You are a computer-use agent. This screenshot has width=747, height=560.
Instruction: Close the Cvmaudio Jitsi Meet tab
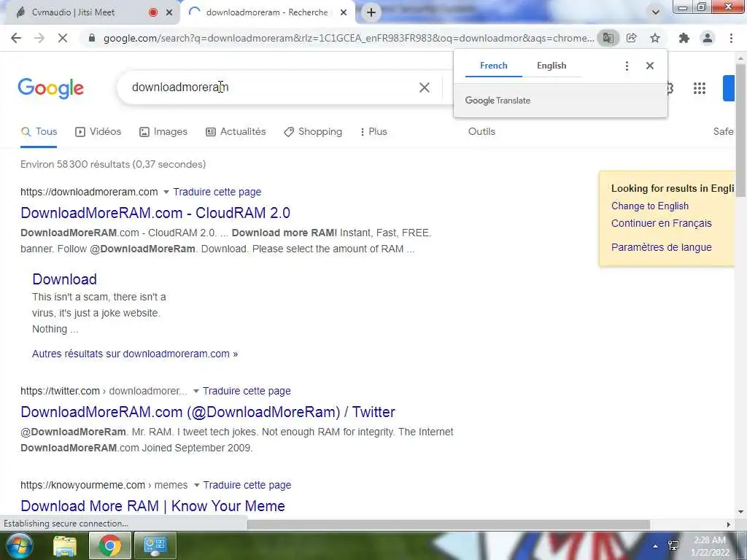[x=169, y=12]
